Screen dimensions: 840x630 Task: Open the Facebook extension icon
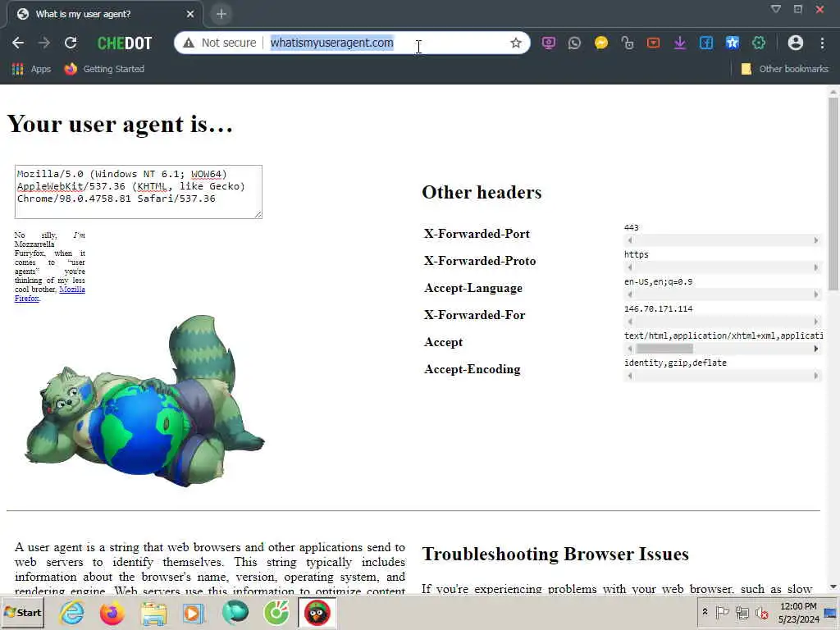(x=706, y=43)
